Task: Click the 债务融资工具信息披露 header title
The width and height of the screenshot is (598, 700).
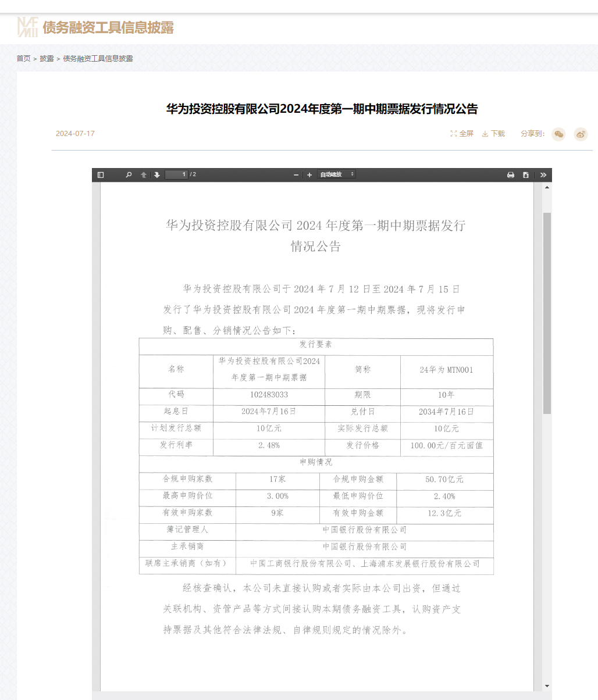Action: tap(108, 27)
